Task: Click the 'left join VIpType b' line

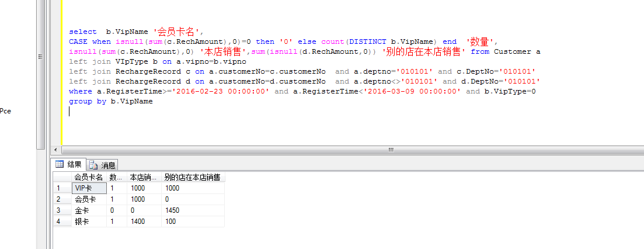Action: 157,61
